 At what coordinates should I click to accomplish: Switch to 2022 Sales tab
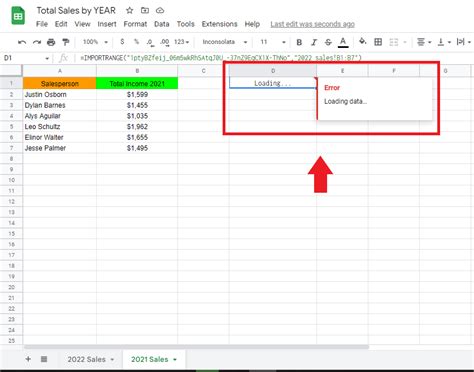point(86,359)
